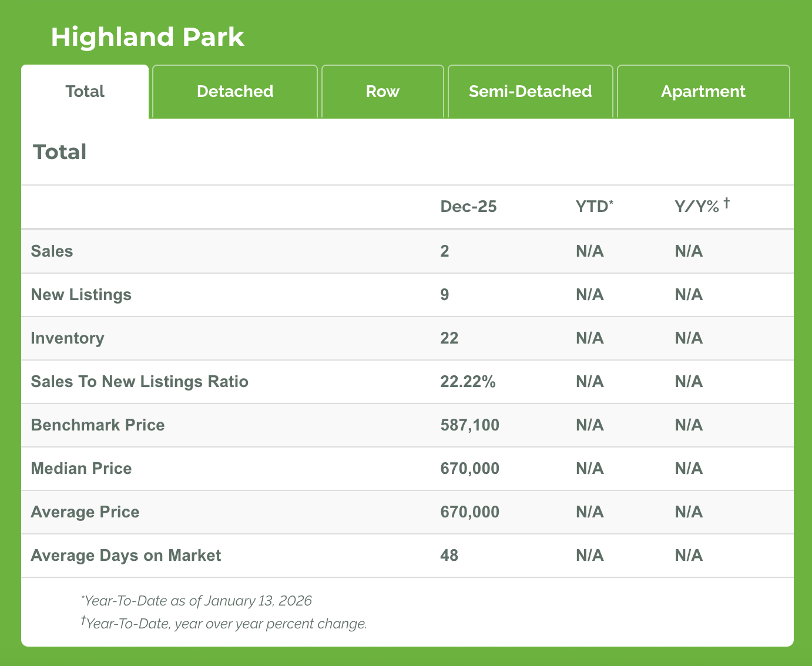
Task: Click the Benchmark Price value 587,100
Action: tap(469, 425)
